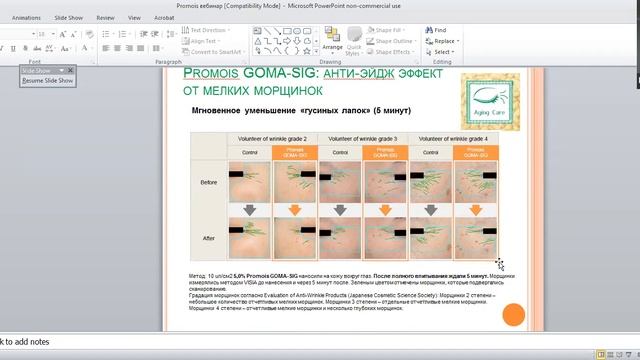Image resolution: width=640 pixels, height=360 pixels.
Task: Open the Columns dropdown
Action: pos(157,48)
